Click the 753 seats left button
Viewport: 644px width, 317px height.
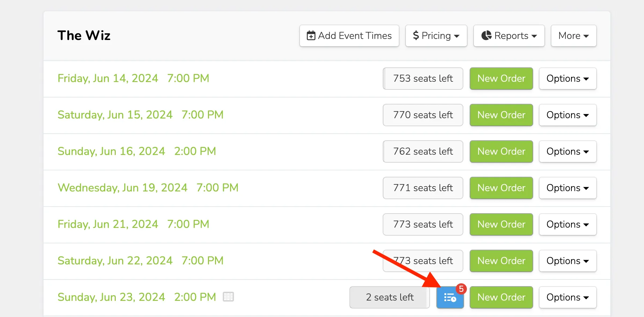point(423,79)
